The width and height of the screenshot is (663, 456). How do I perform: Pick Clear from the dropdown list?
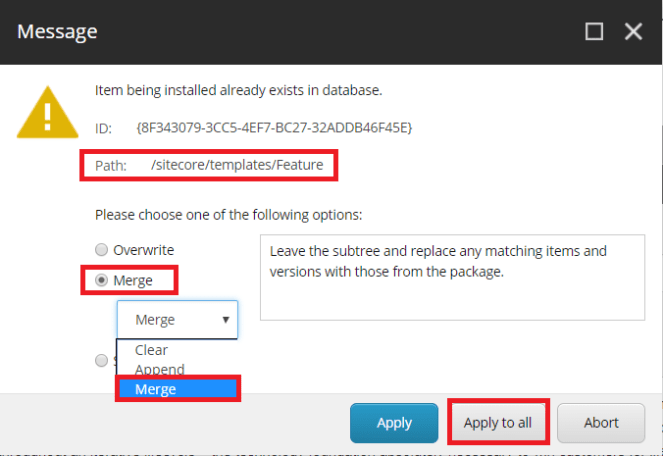[152, 350]
